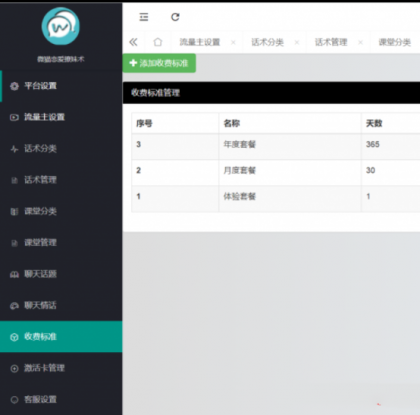Viewport: 420px width, 415px height.
Task: Switch to the 课堂分类 tab
Action: point(395,42)
